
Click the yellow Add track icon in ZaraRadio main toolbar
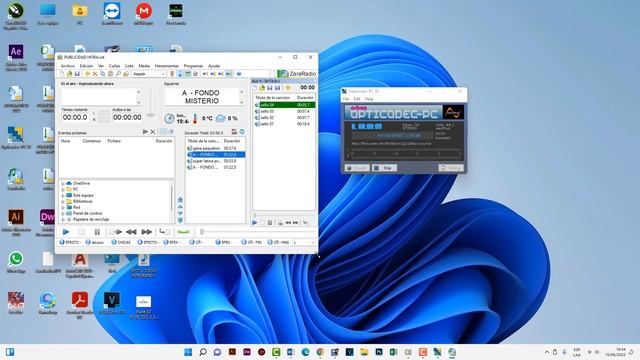tap(87, 74)
